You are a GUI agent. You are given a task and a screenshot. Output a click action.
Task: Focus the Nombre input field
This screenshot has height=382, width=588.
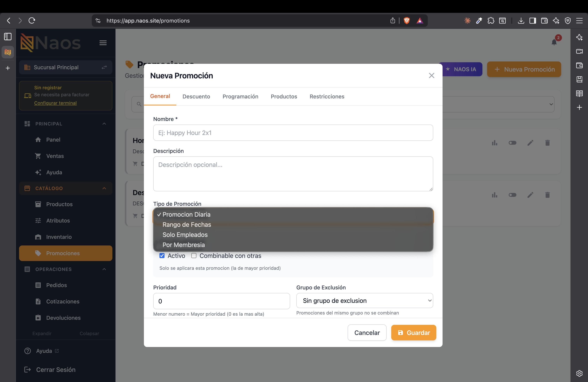click(293, 133)
